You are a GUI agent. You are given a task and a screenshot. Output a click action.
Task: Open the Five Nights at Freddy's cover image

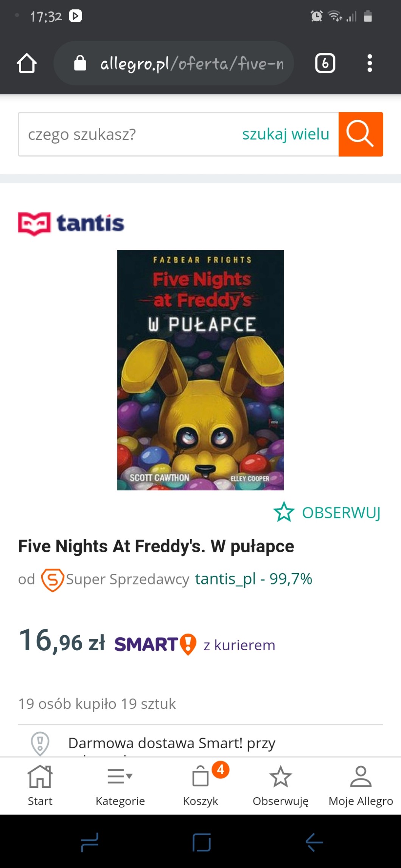[201, 370]
